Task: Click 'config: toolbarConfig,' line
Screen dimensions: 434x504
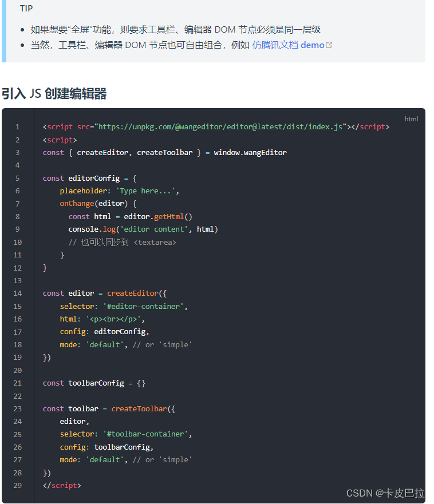Action: coord(107,447)
